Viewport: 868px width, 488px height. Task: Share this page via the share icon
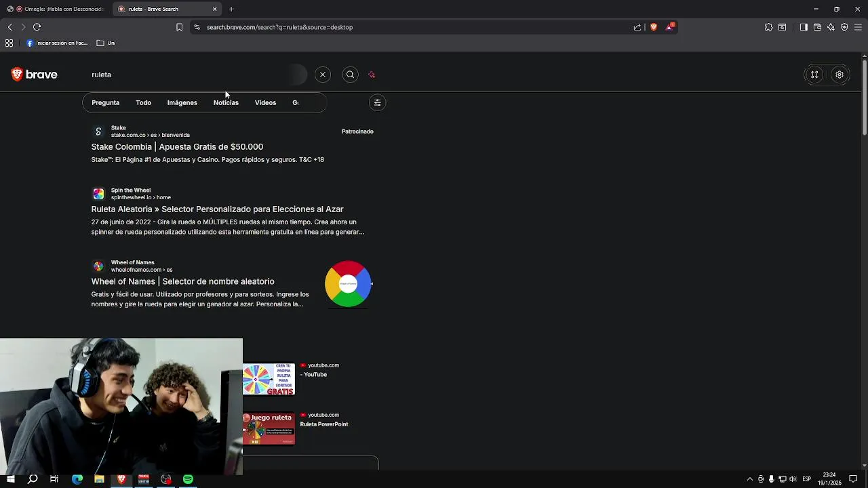tap(637, 27)
